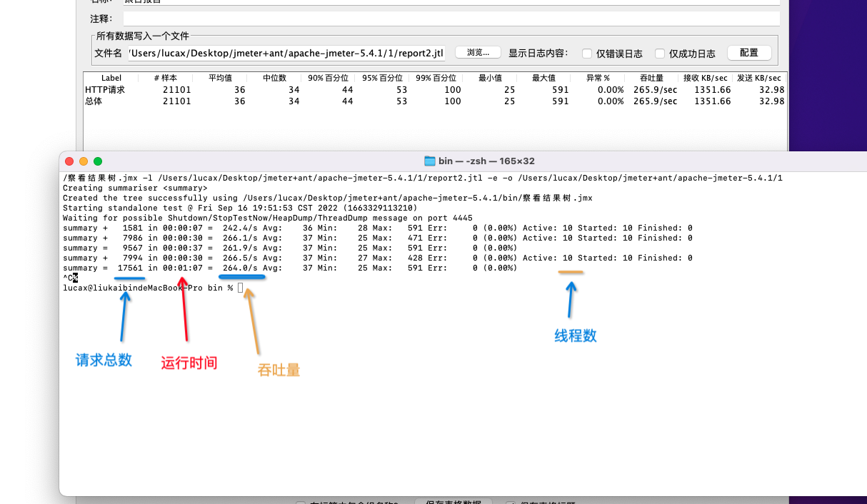Focus the 注释 comment field
This screenshot has height=504, width=867.
(x=451, y=19)
